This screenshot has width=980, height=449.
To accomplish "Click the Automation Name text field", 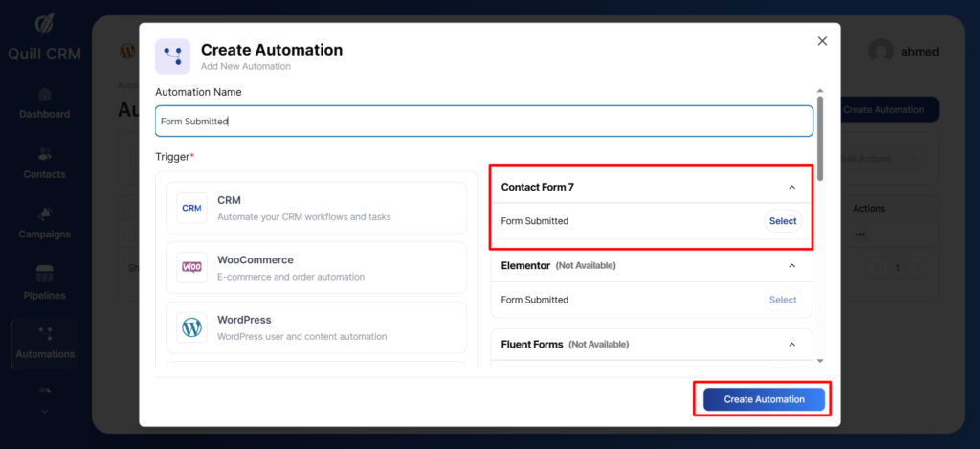I will pos(483,122).
